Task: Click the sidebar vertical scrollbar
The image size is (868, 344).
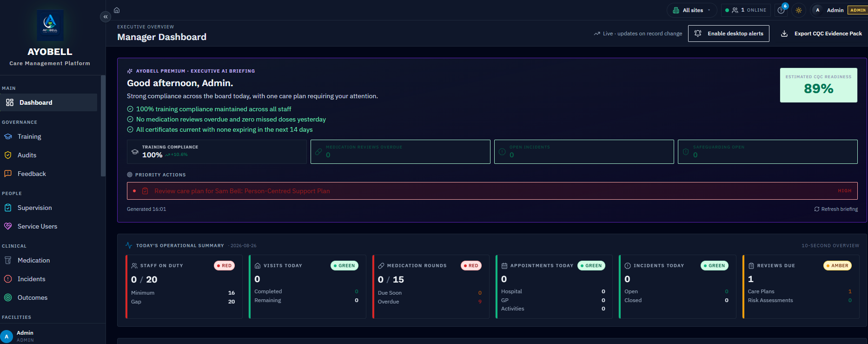Action: click(x=103, y=126)
